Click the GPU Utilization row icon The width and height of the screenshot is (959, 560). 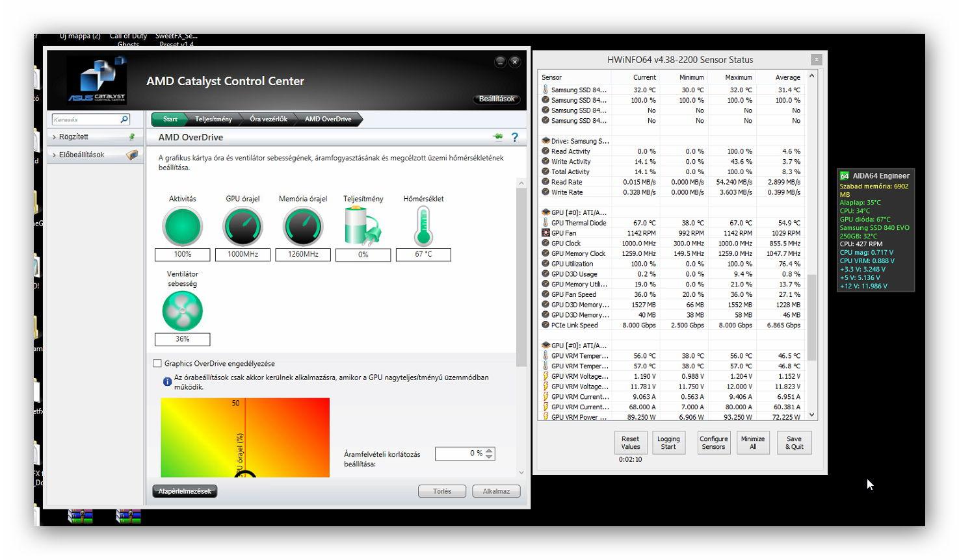(x=545, y=264)
